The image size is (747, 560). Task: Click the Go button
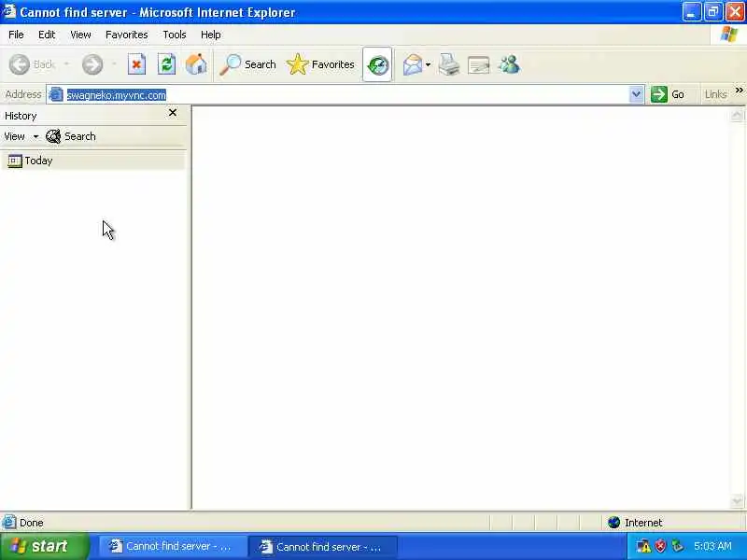coord(668,94)
